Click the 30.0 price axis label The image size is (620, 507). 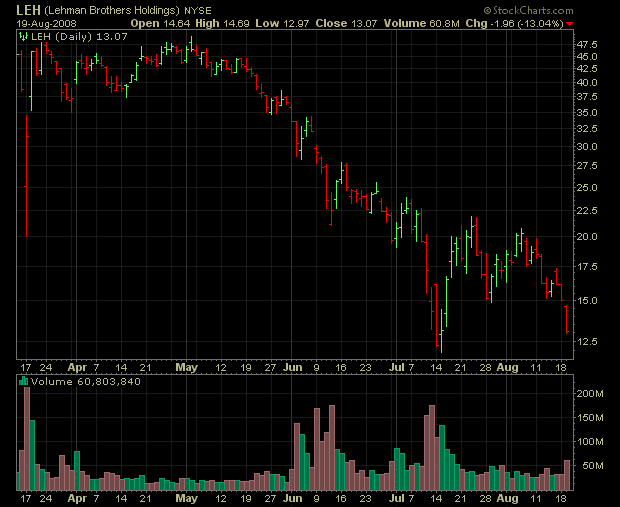click(587, 147)
